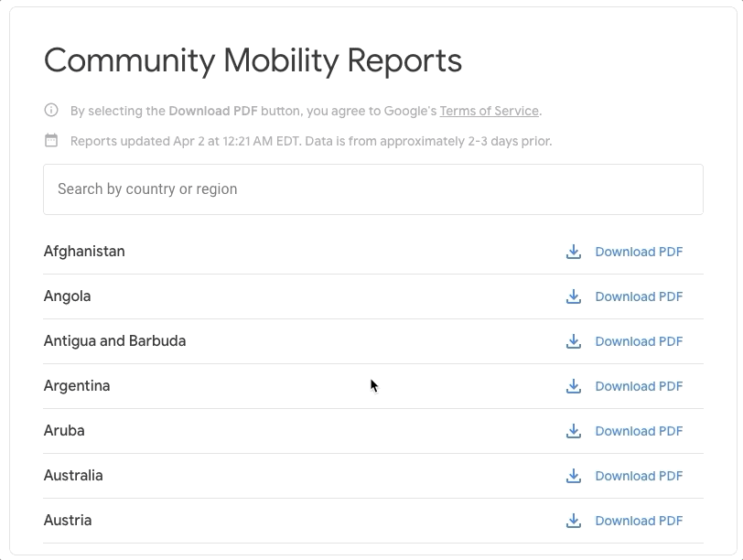Screen dimensions: 743x560
Task: Download PDF text link for Aruba
Action: (x=639, y=431)
